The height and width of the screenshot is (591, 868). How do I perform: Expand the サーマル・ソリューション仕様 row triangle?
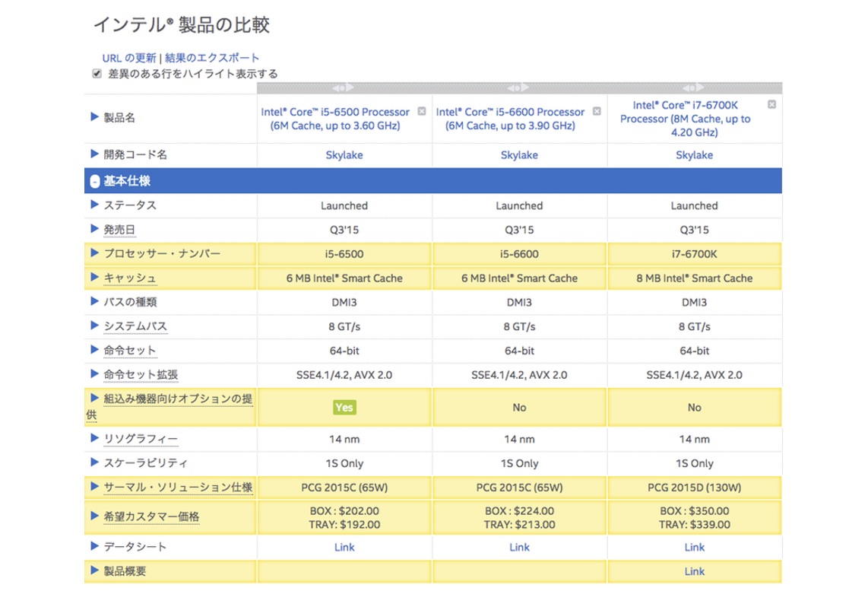95,486
